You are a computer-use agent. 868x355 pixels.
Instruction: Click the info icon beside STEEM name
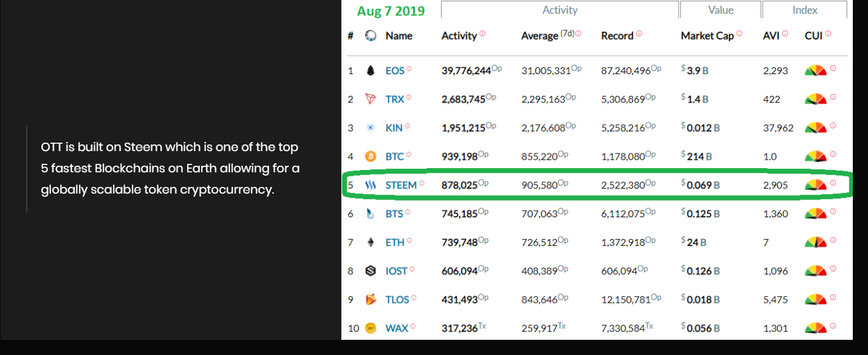422,183
